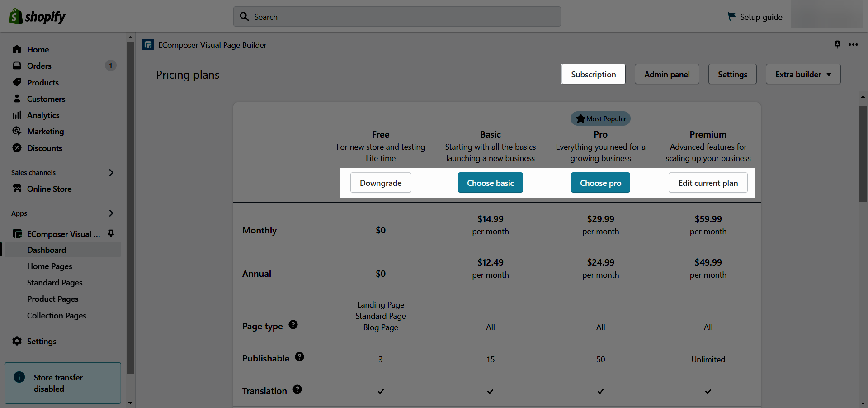Click the Free plan title

pyautogui.click(x=381, y=134)
